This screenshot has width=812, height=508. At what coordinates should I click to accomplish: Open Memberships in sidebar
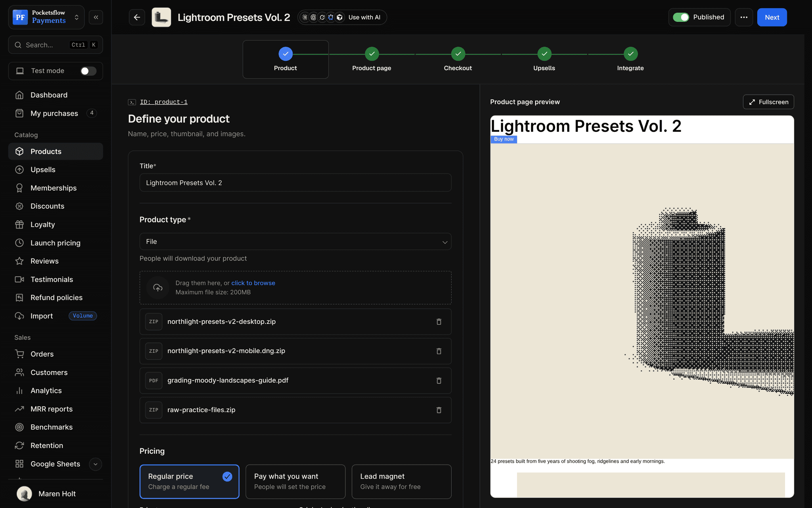(56, 188)
